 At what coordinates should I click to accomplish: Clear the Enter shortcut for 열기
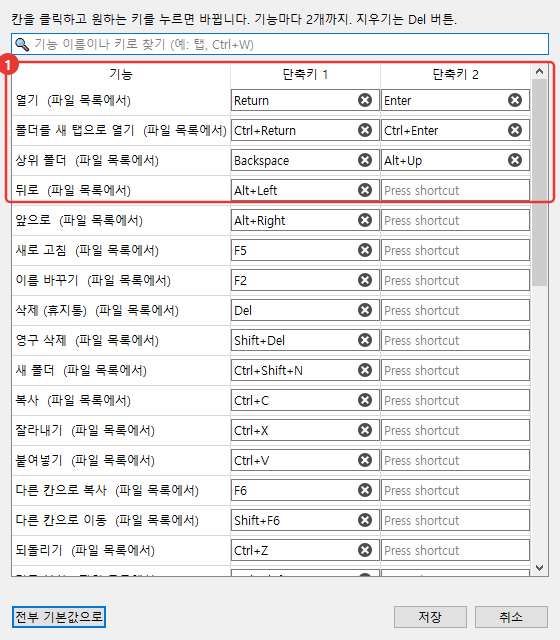pyautogui.click(x=515, y=100)
